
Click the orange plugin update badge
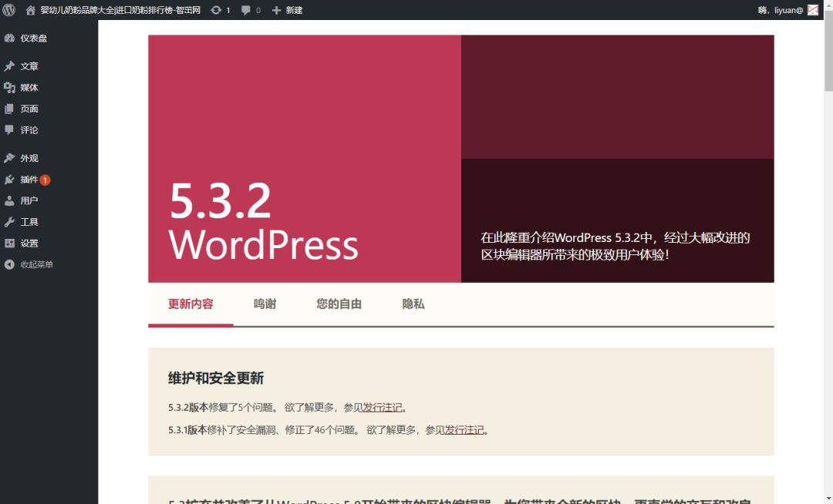(46, 180)
